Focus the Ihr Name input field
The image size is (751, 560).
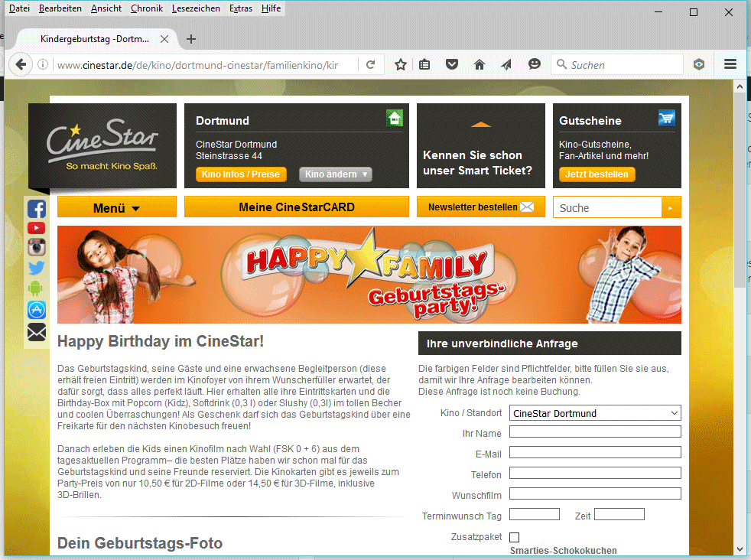coord(595,431)
